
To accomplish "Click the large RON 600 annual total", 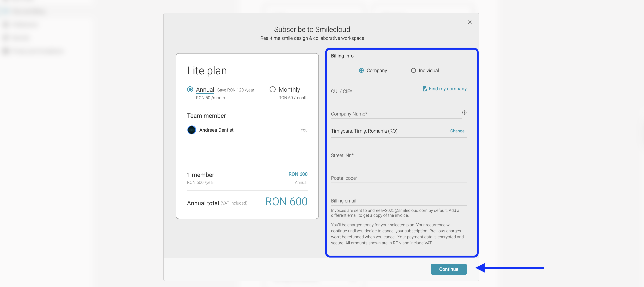I will (x=286, y=202).
